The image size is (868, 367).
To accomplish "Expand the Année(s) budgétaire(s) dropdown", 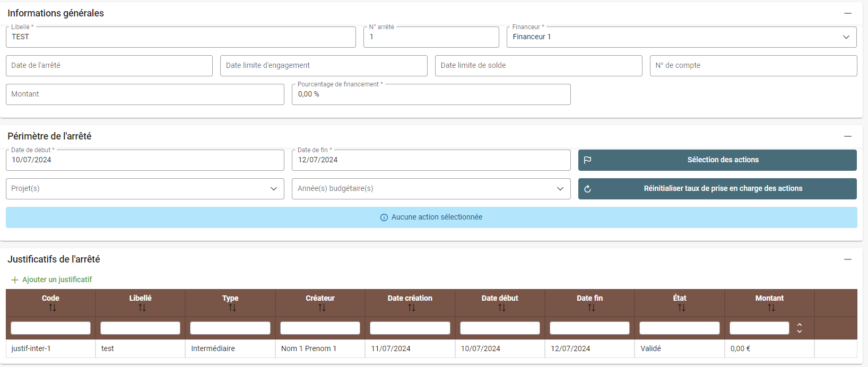I will click(560, 189).
